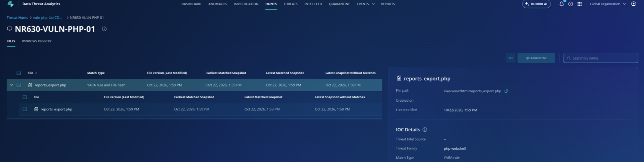Click the Match Type column header
This screenshot has width=644, height=162.
point(96,73)
